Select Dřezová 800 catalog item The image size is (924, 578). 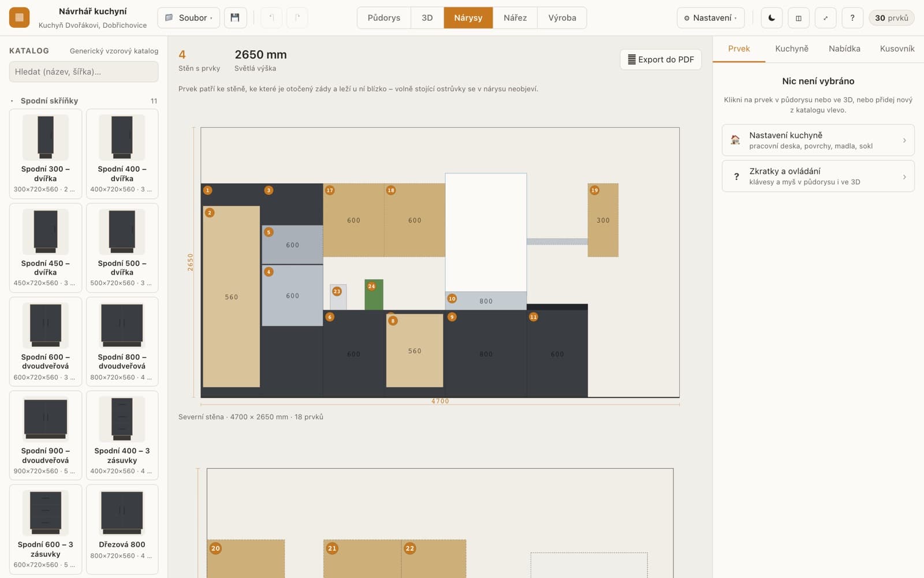tap(122, 529)
